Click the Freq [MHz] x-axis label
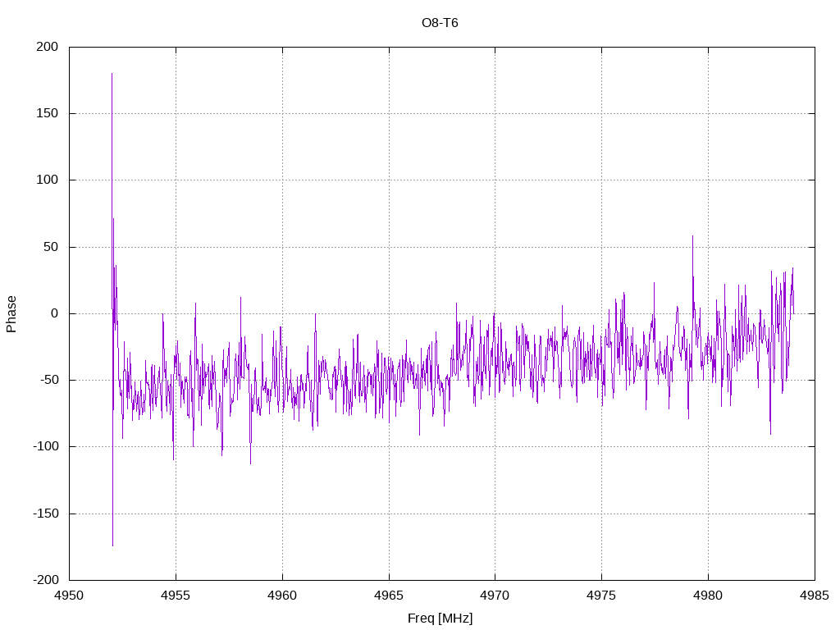The width and height of the screenshot is (840, 630). point(440,619)
